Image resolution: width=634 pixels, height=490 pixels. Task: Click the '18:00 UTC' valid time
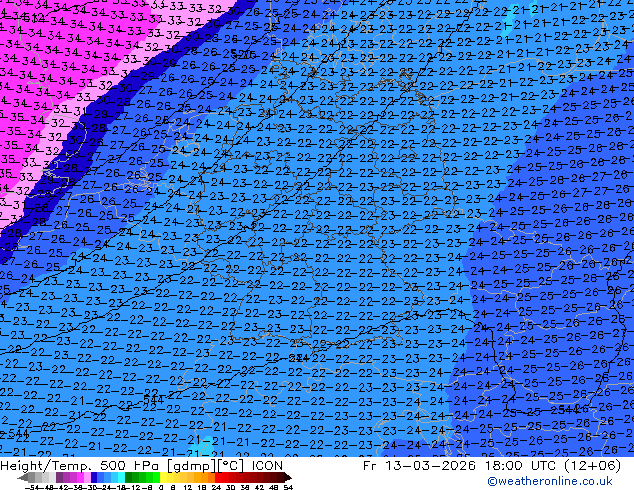(x=522, y=466)
